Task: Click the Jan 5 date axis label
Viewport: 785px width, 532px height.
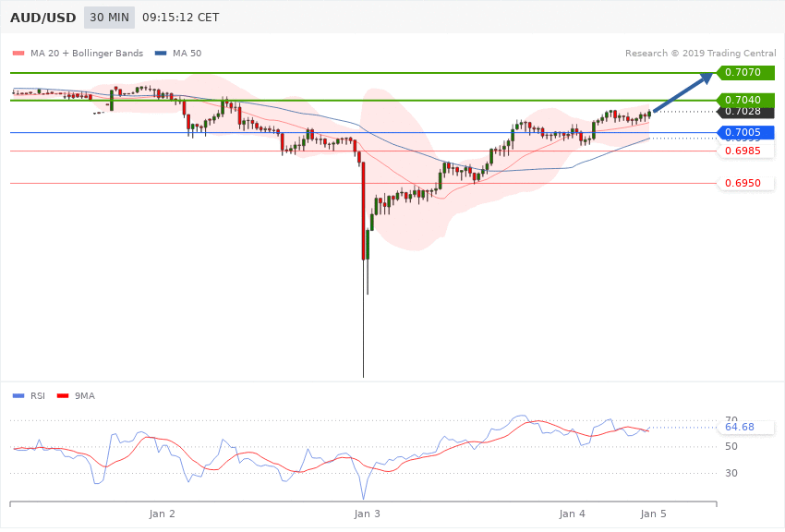Action: (653, 514)
